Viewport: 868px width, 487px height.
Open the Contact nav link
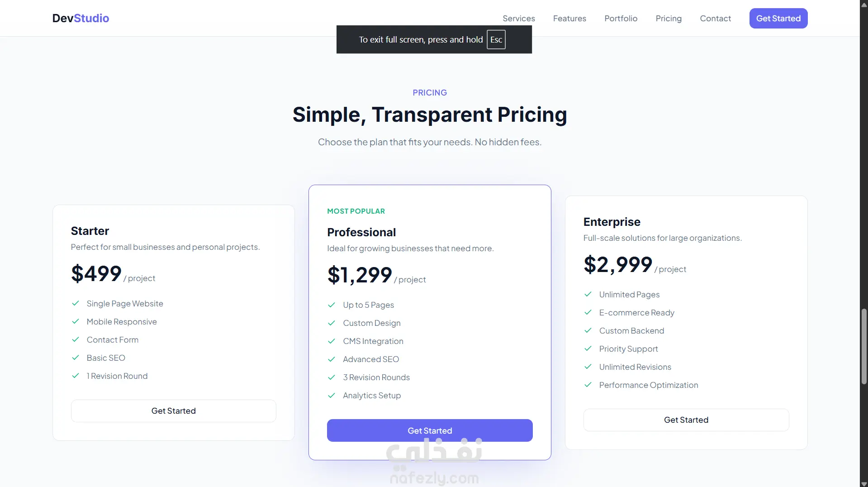tap(716, 19)
